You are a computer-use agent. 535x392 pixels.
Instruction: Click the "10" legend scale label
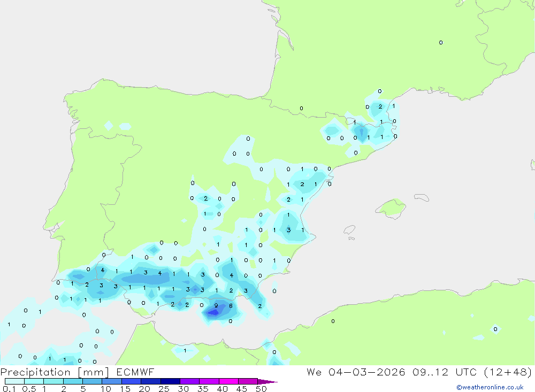coord(106,389)
